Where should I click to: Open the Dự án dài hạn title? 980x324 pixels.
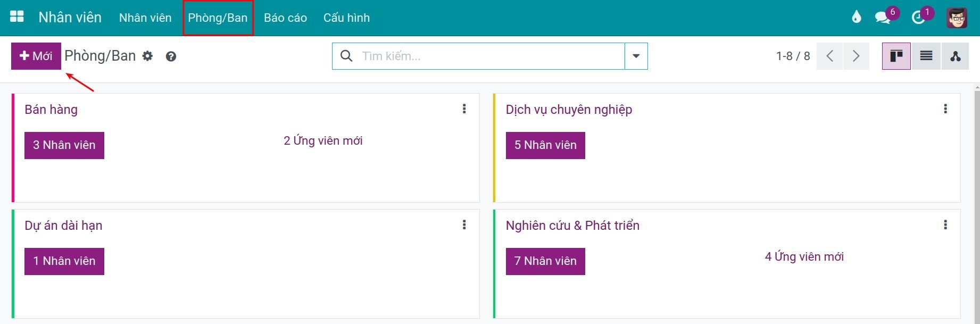click(x=63, y=226)
